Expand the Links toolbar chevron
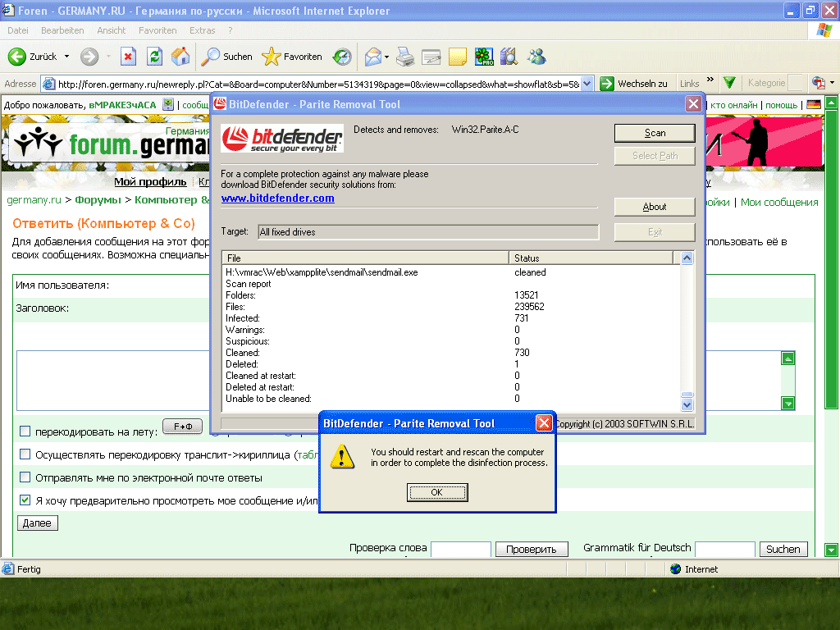 click(x=710, y=80)
